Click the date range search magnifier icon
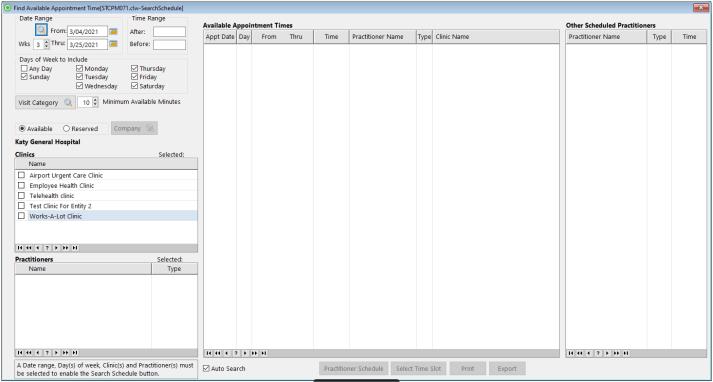The height and width of the screenshot is (382, 713). [41, 30]
